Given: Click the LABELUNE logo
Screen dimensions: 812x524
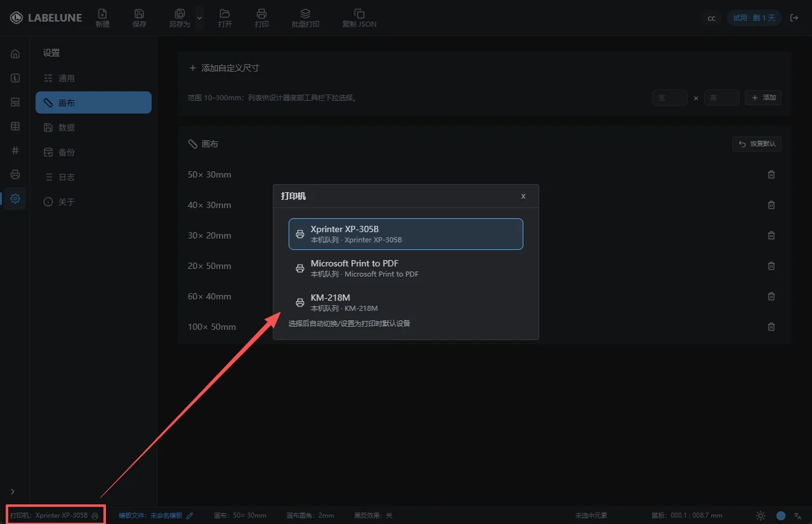Looking at the screenshot, I should click(x=46, y=18).
